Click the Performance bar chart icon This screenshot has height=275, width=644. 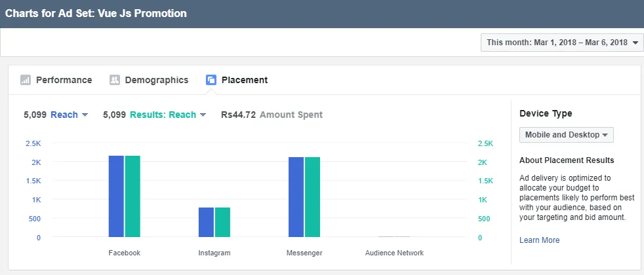click(26, 80)
